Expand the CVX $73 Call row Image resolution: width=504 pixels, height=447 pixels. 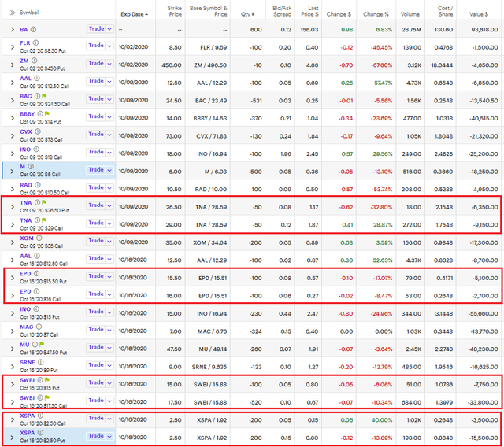13,136
